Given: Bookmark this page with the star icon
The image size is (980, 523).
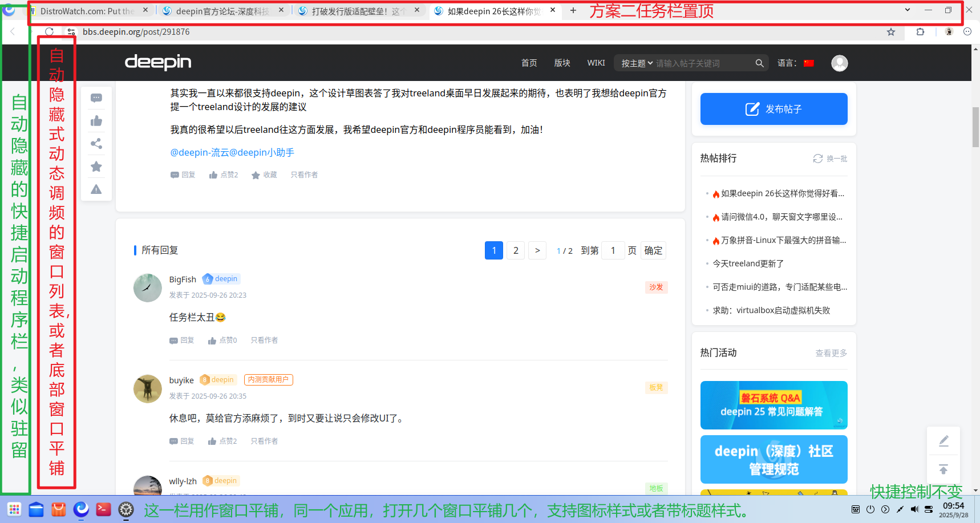Looking at the screenshot, I should click(x=891, y=32).
